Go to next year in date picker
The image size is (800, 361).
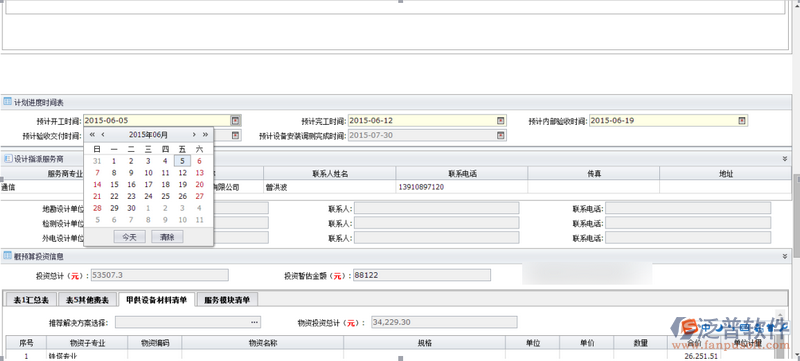pyautogui.click(x=205, y=135)
